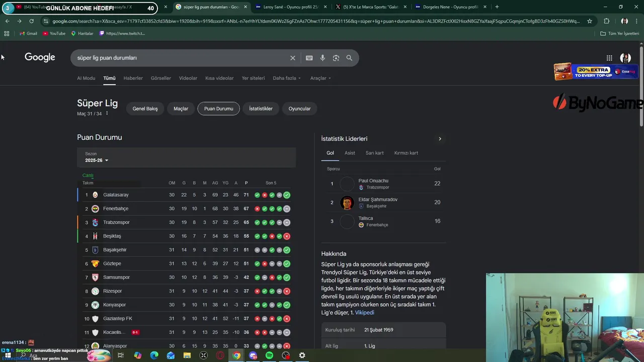
Task: Open the Gmail bookmark
Action: 28,33
